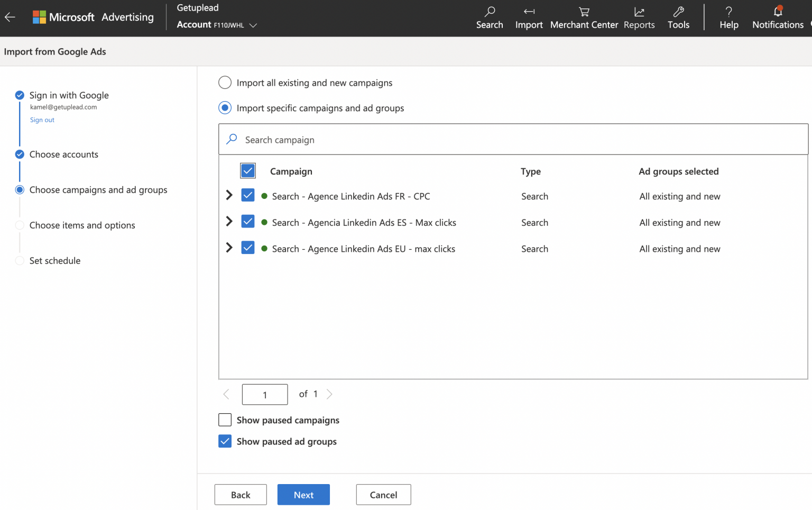Open Reports from the top toolbar
The width and height of the screenshot is (812, 510).
639,18
